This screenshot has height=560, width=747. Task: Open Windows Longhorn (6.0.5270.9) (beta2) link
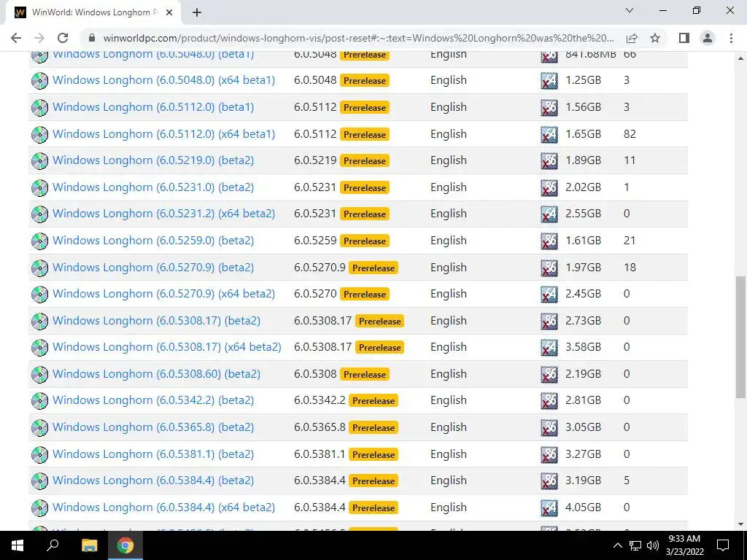pyautogui.click(x=153, y=267)
